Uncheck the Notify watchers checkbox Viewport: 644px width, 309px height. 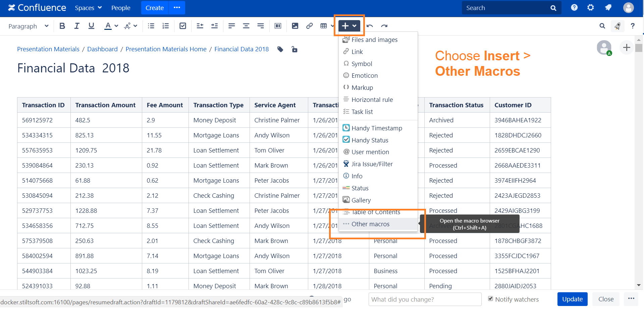pyautogui.click(x=490, y=299)
